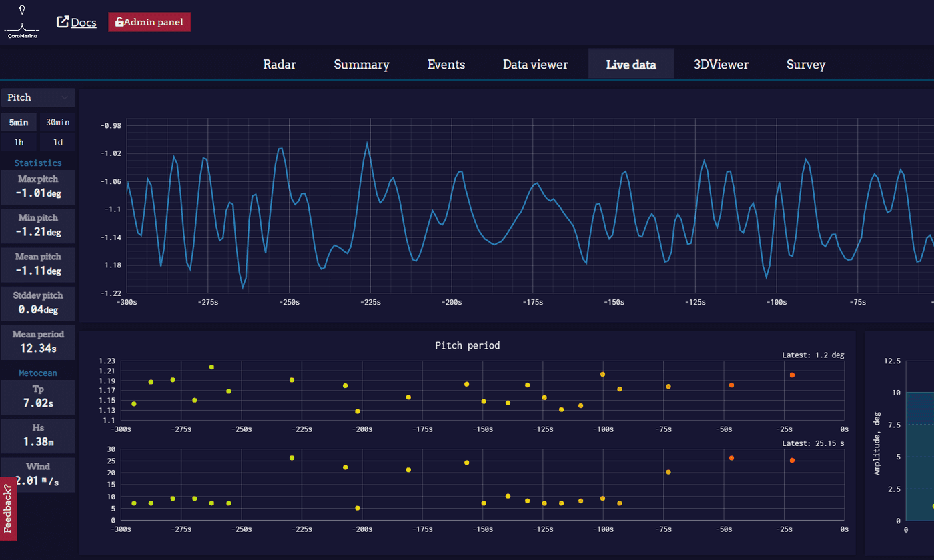Switch the time range to 1h

19,142
